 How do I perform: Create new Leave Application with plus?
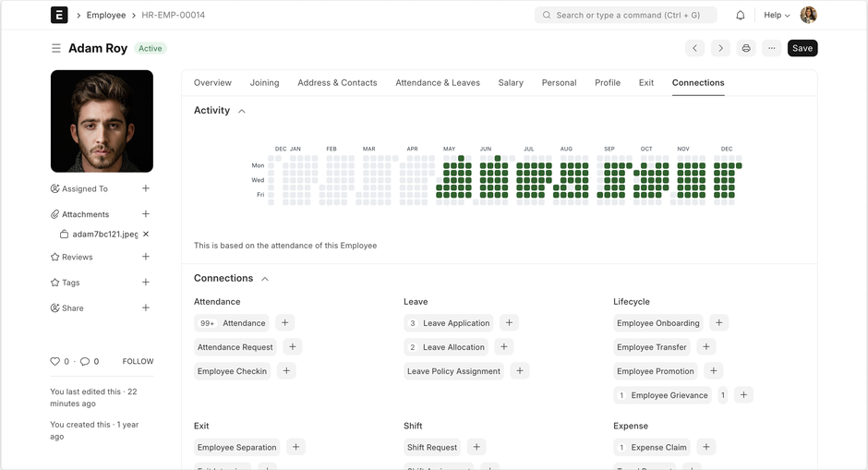pyautogui.click(x=509, y=323)
